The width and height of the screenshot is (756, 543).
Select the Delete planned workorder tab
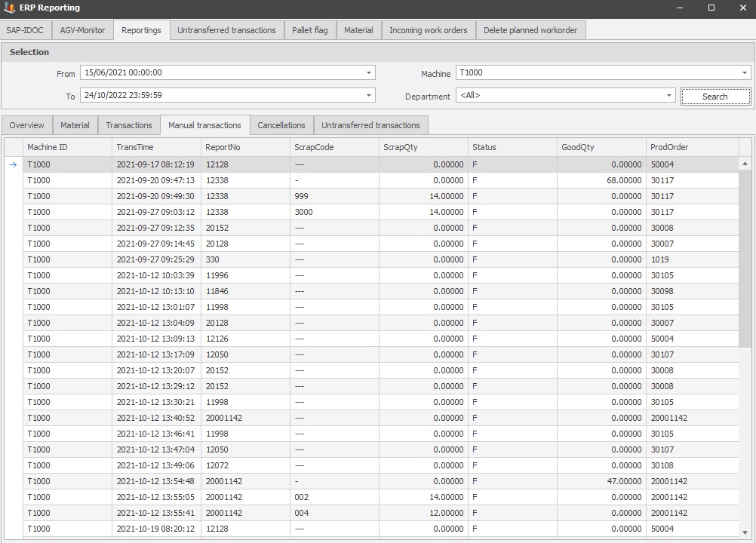[530, 30]
